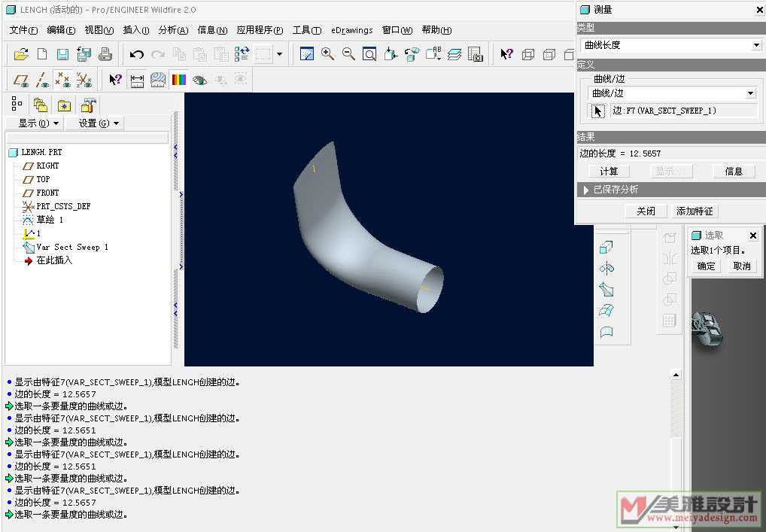The image size is (766, 532).
Task: Refit the model to the window
Action: pos(369,53)
